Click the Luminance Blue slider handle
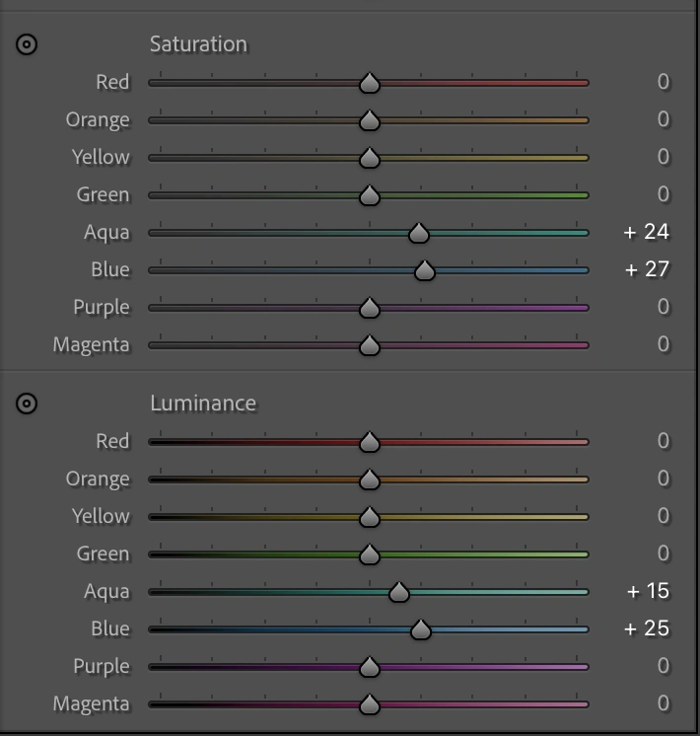 (420, 629)
